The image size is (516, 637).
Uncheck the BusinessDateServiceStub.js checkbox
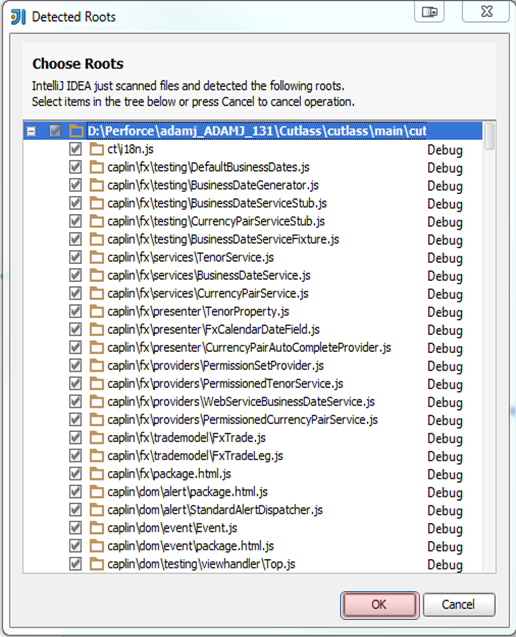(75, 203)
